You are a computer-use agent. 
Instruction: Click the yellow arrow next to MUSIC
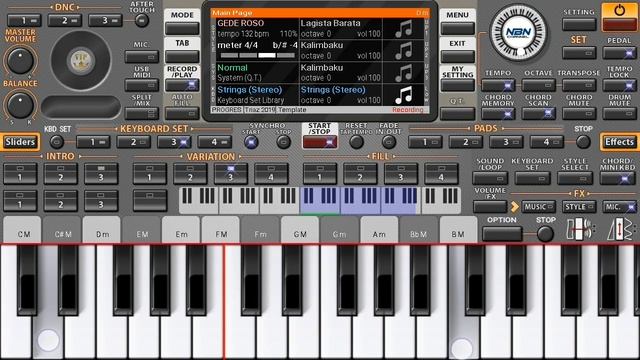tap(515, 207)
